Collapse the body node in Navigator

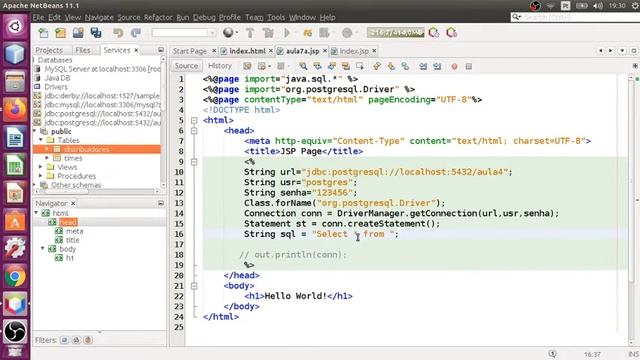43,249
